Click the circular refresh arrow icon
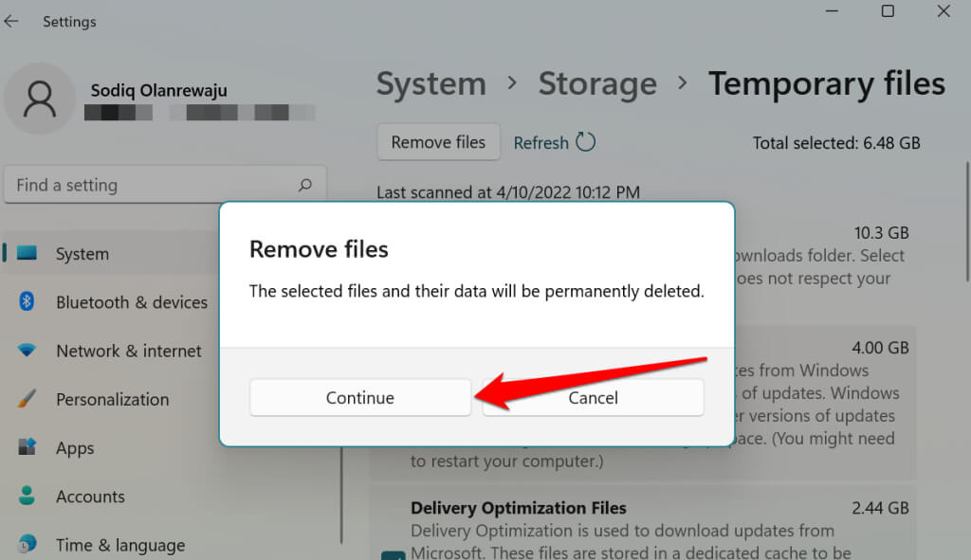The image size is (971, 560). click(x=586, y=142)
